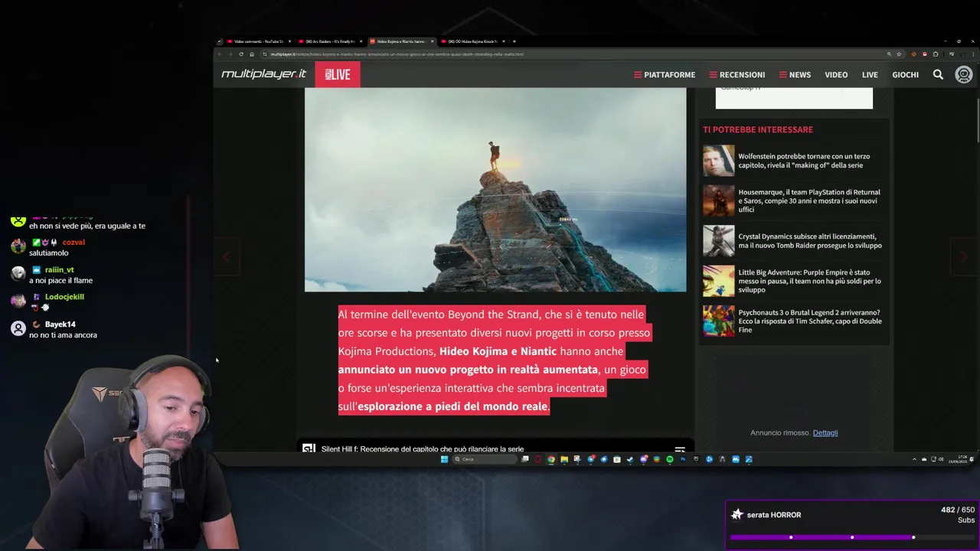The width and height of the screenshot is (980, 551).
Task: Open Housemarque PlayStation team article link
Action: click(809, 201)
